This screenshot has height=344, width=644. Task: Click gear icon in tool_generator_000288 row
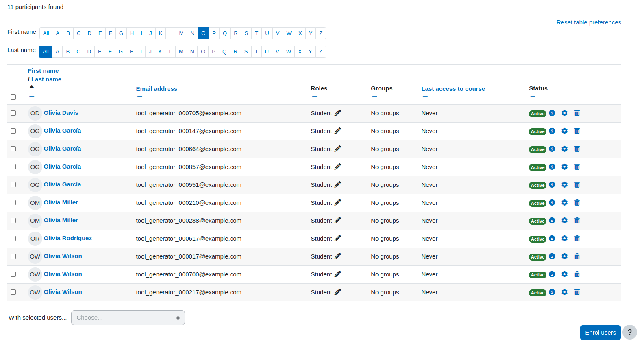click(564, 220)
